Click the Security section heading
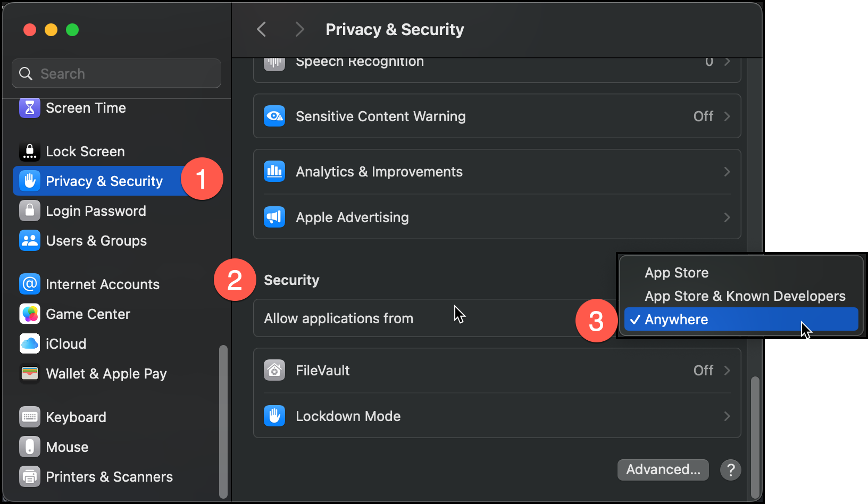Viewport: 868px width, 504px height. (x=291, y=280)
